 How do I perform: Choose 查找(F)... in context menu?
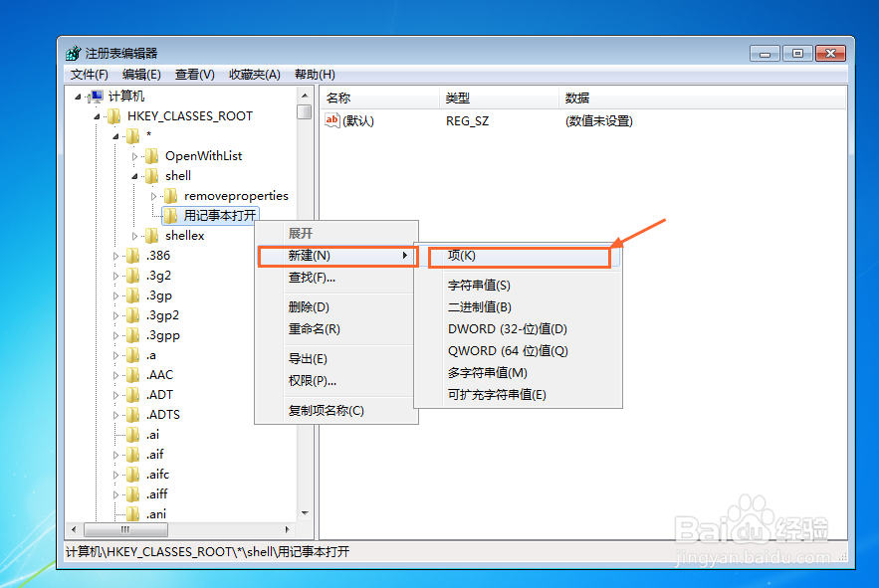click(x=336, y=278)
